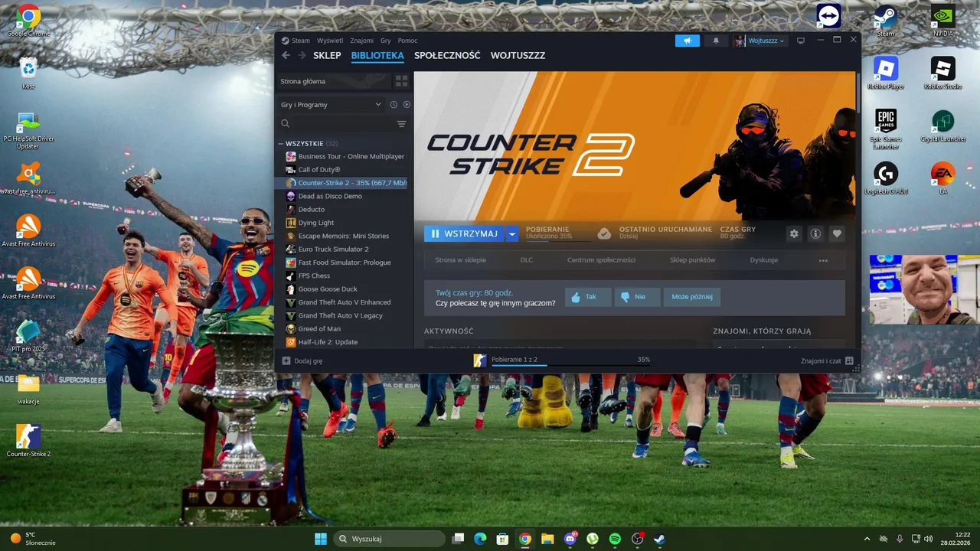Select Deducto in games list
The width and height of the screenshot is (980, 551).
tap(344, 210)
